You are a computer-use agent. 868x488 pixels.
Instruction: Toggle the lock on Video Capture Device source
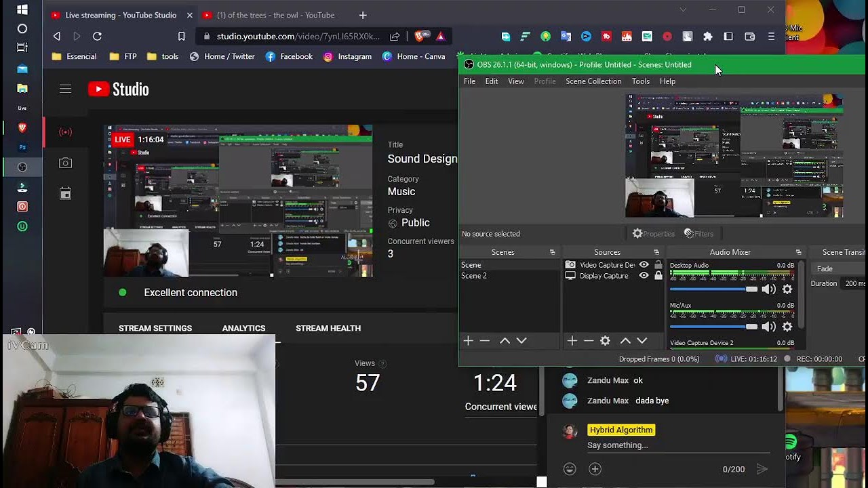pyautogui.click(x=658, y=265)
